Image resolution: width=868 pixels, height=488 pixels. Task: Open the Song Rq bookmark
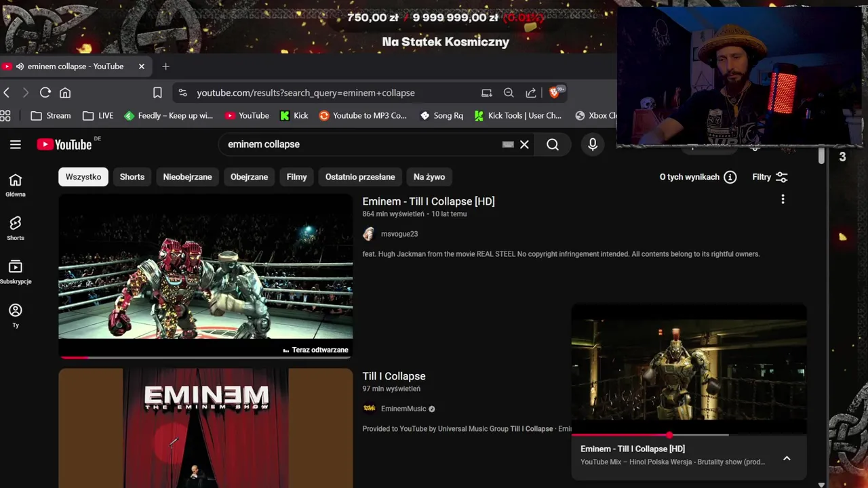441,116
